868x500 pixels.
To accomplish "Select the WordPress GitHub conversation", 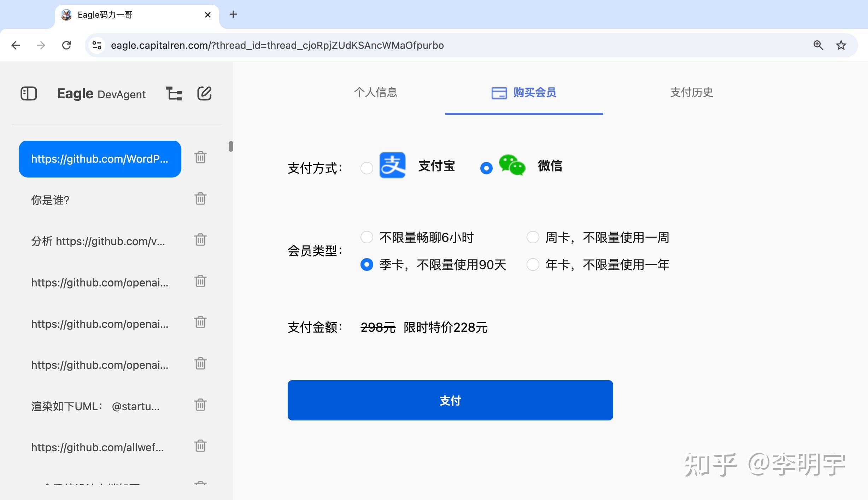I will coord(100,159).
